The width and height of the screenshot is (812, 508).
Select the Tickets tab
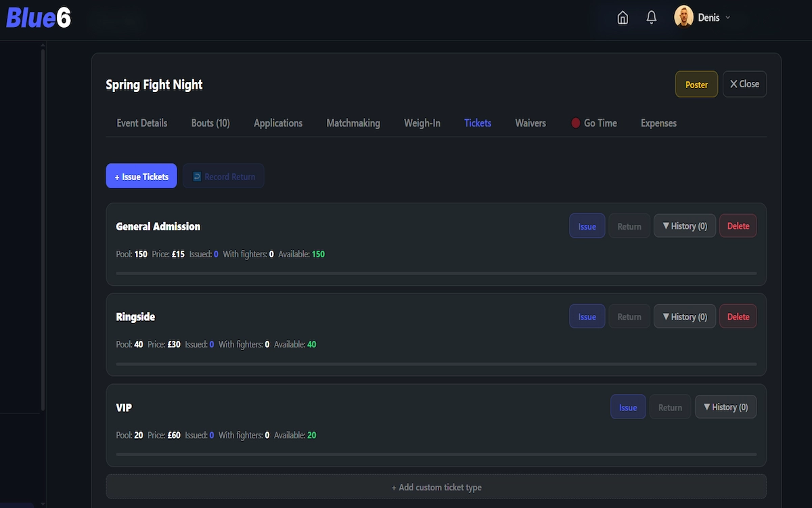coord(478,123)
